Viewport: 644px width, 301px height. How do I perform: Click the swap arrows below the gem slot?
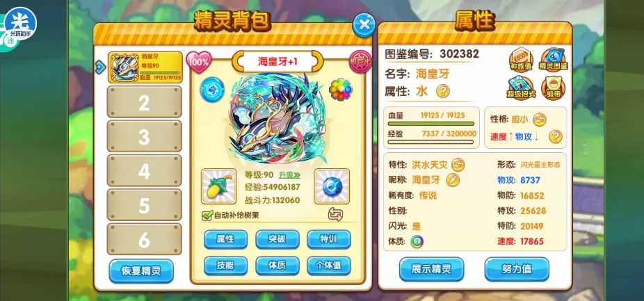[x=335, y=214]
